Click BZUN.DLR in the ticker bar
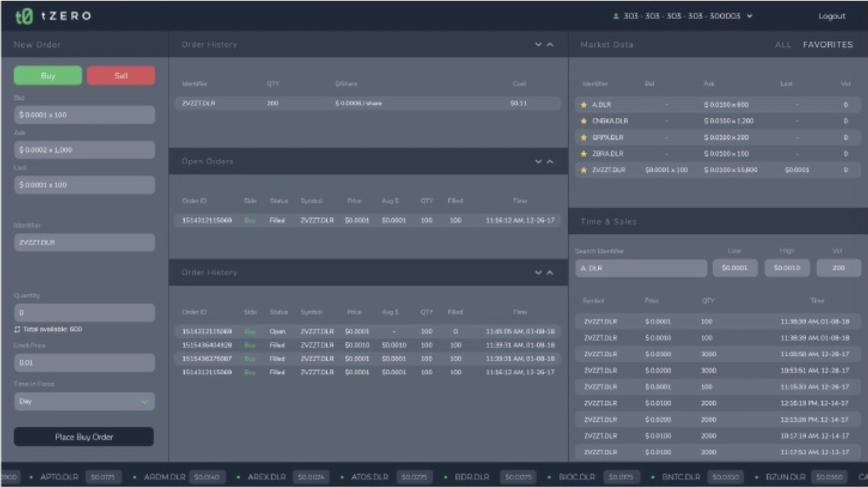 [x=785, y=477]
